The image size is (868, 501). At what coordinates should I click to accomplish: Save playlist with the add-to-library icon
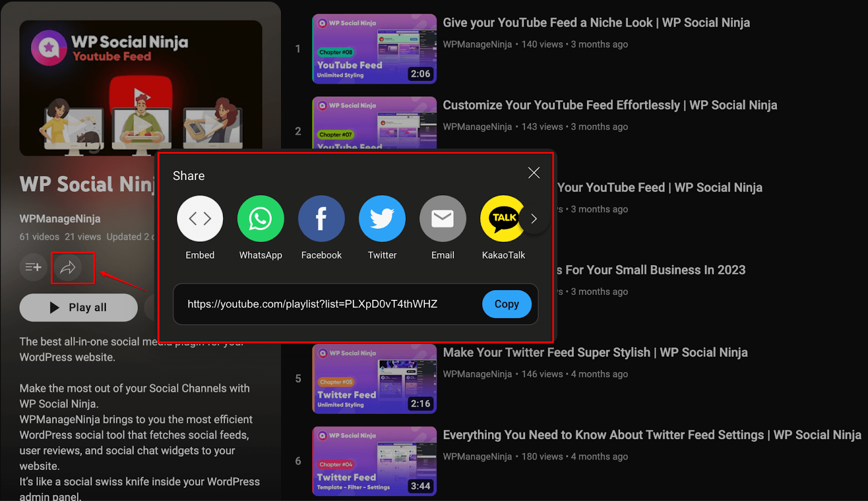click(33, 267)
